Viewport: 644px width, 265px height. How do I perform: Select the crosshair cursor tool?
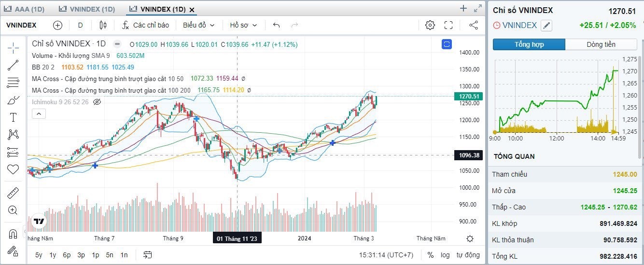pyautogui.click(x=13, y=47)
